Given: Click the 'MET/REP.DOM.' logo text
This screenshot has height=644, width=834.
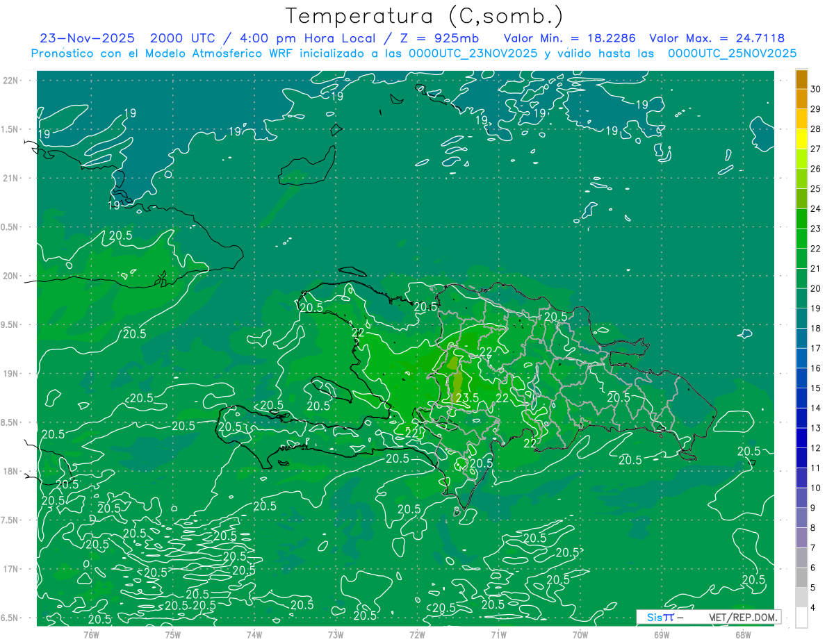Looking at the screenshot, I should point(742,617).
